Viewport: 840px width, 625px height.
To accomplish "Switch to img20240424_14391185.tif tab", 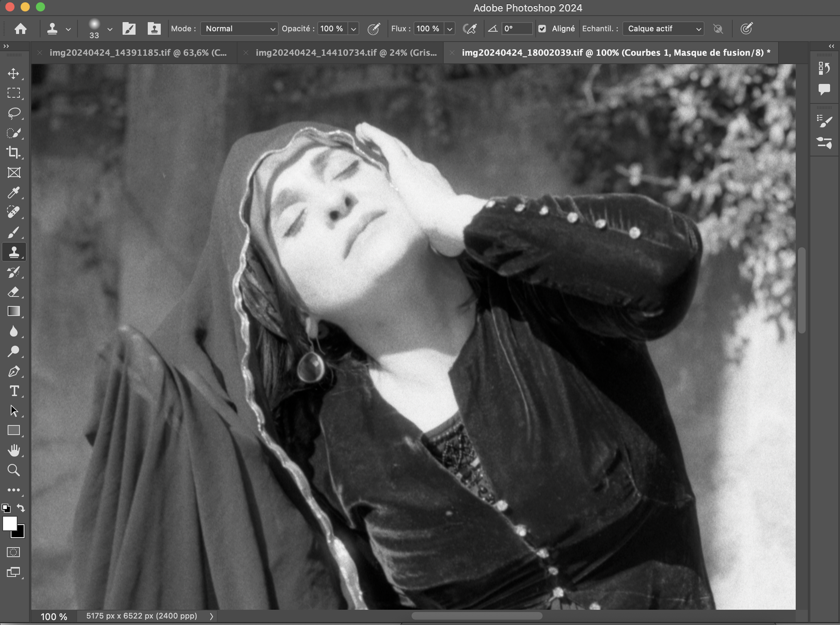I will (x=137, y=53).
